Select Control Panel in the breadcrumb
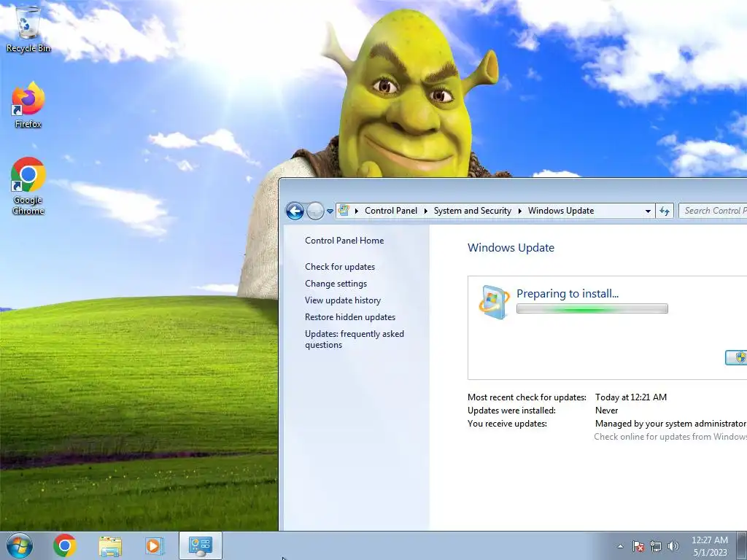This screenshot has width=747, height=560. pyautogui.click(x=391, y=211)
